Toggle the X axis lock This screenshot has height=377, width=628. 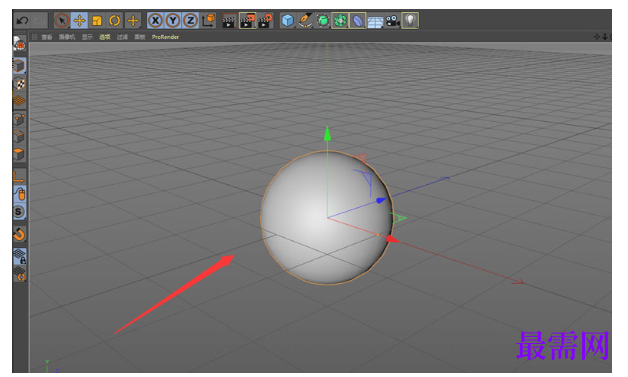(155, 20)
